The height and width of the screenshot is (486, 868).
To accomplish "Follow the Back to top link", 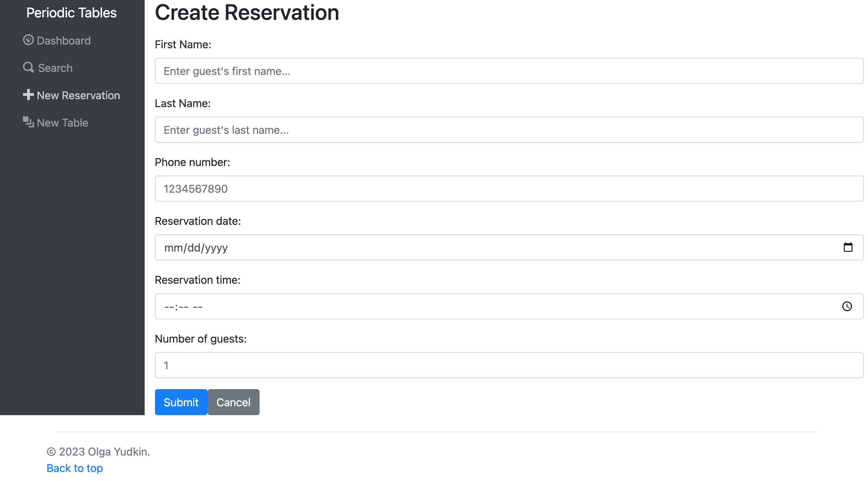I will point(75,468).
